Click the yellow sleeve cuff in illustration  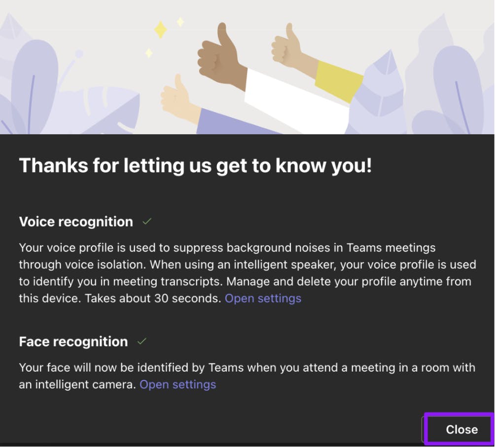click(x=339, y=81)
